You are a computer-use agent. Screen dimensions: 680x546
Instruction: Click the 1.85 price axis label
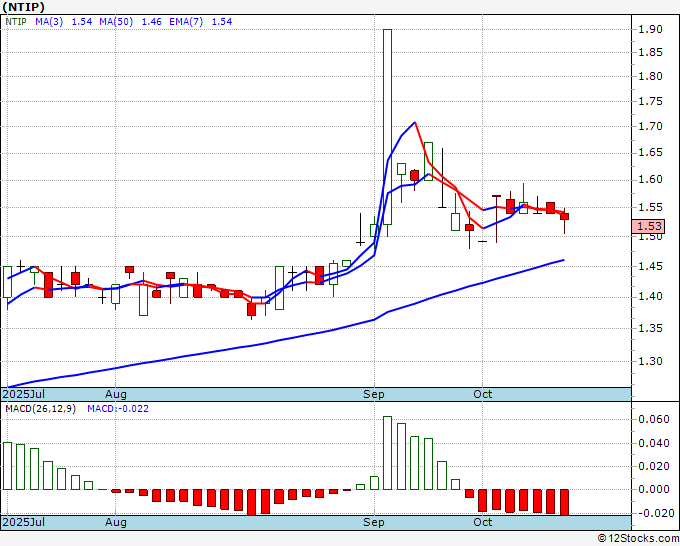coord(650,52)
